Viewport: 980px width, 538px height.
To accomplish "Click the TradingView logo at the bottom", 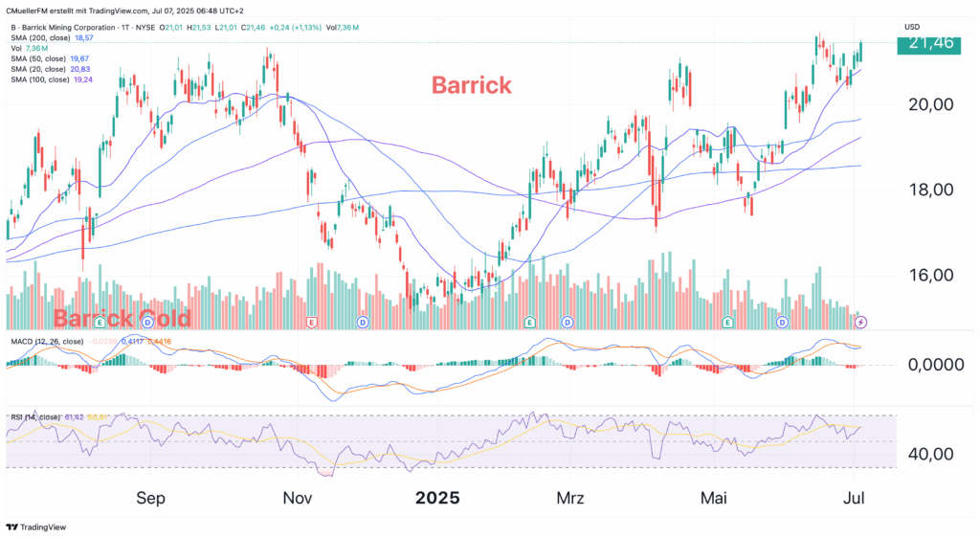I will tap(35, 527).
